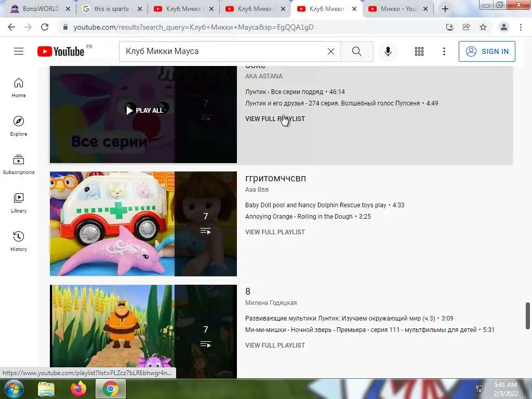Clear the search box with X

[331, 51]
